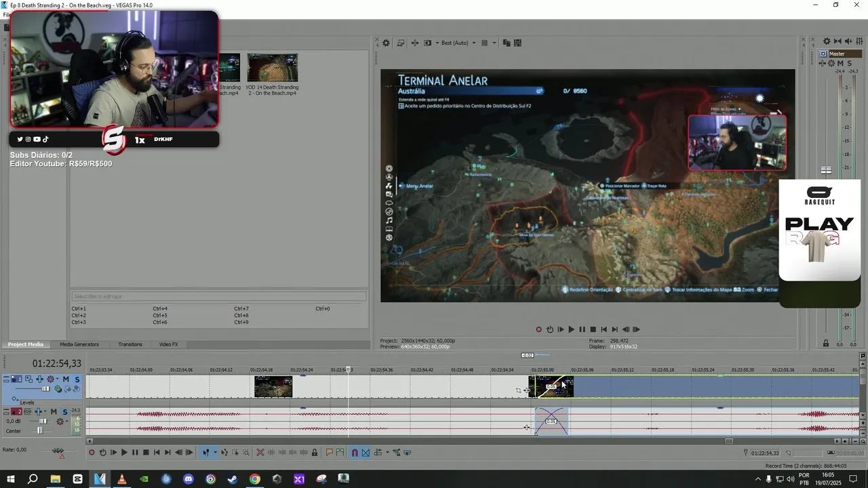
Task: Solo video track 1
Action: coord(77,380)
